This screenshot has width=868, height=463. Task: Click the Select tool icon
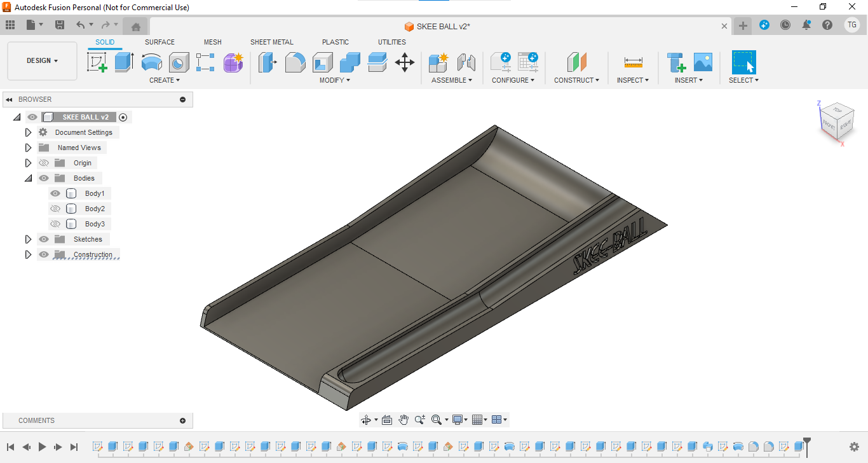(x=743, y=62)
